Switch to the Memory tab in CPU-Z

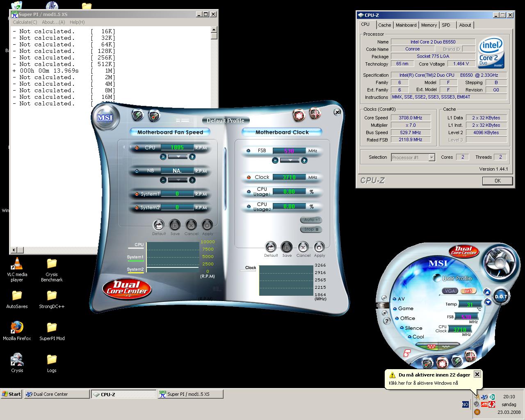coord(429,25)
